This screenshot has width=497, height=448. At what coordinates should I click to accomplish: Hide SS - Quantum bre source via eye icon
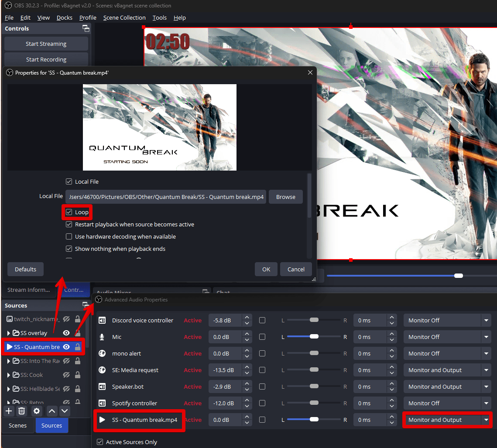pyautogui.click(x=66, y=347)
